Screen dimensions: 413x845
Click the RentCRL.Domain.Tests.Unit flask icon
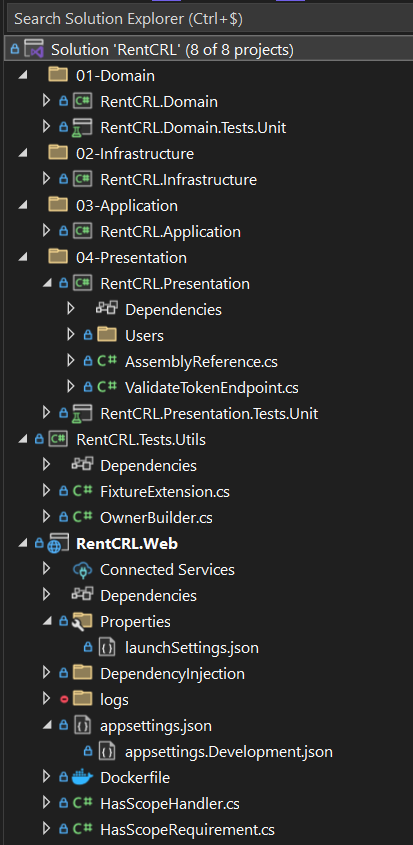click(x=82, y=128)
